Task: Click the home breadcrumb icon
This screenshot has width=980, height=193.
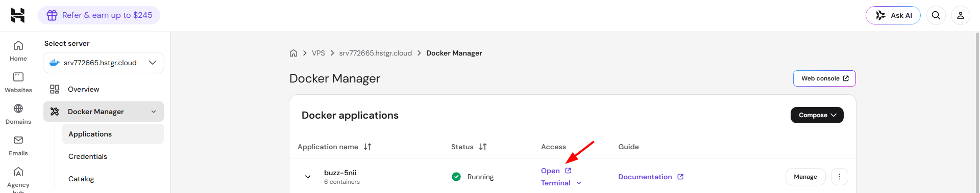Action: click(x=293, y=53)
